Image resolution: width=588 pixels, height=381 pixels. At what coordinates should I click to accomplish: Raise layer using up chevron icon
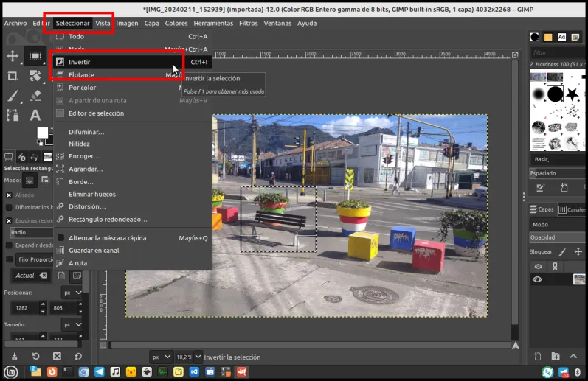(x=573, y=356)
